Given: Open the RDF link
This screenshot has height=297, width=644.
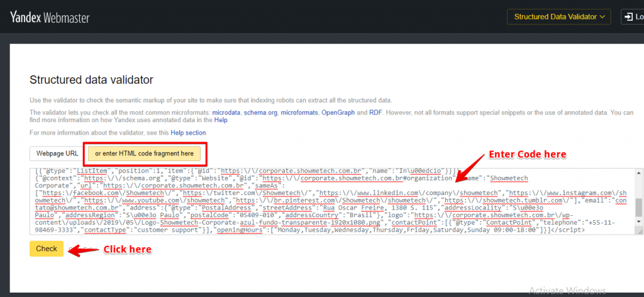Looking at the screenshot, I should point(375,113).
